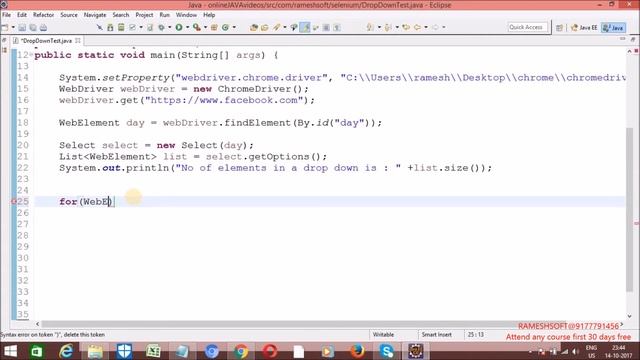Open the Eclipse taskbar icon

[x=416, y=351]
